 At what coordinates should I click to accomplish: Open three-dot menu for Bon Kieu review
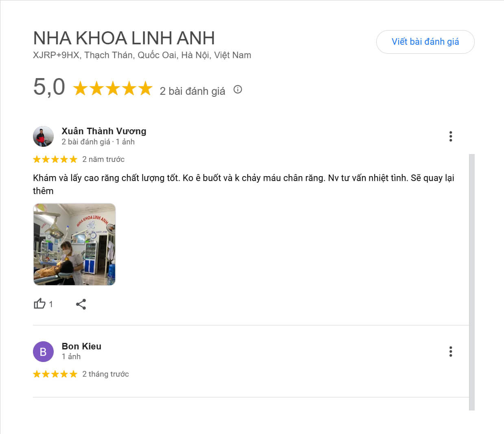pos(450,351)
